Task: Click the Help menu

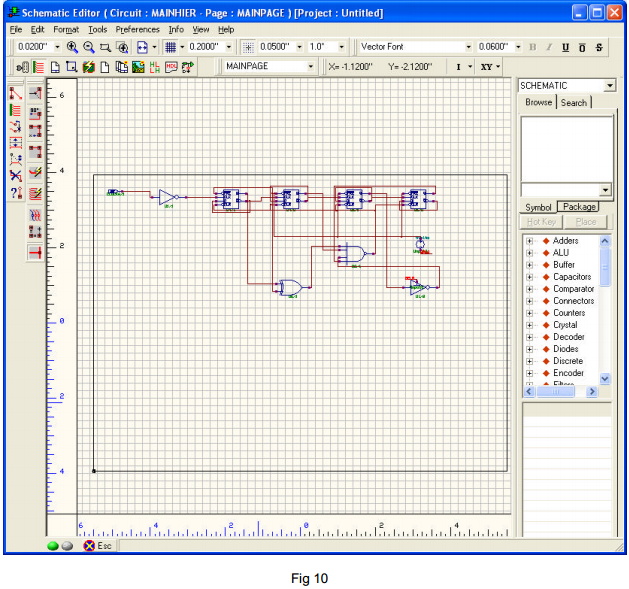Action: point(226,30)
